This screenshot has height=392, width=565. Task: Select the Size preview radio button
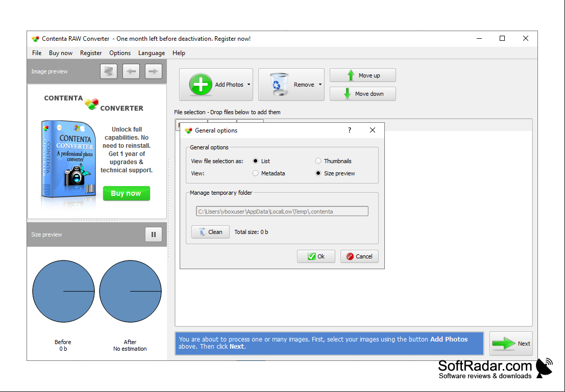pos(318,173)
